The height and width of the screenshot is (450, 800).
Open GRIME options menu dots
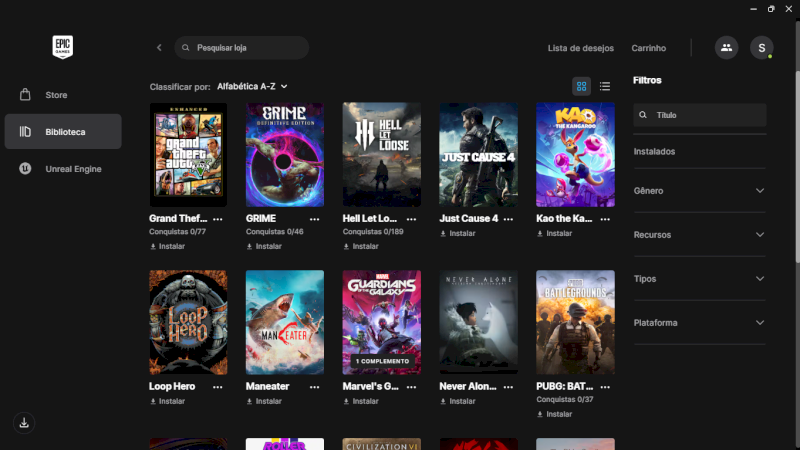click(314, 219)
